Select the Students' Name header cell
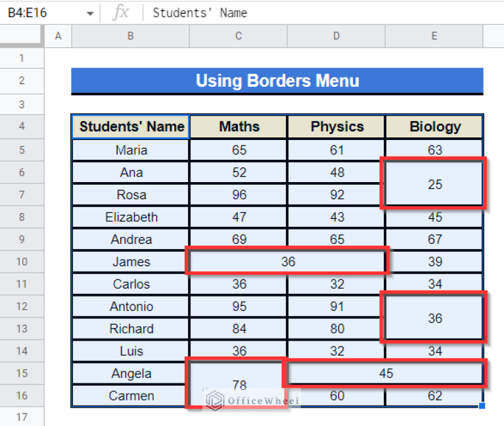This screenshot has height=426, width=504. coord(131,127)
